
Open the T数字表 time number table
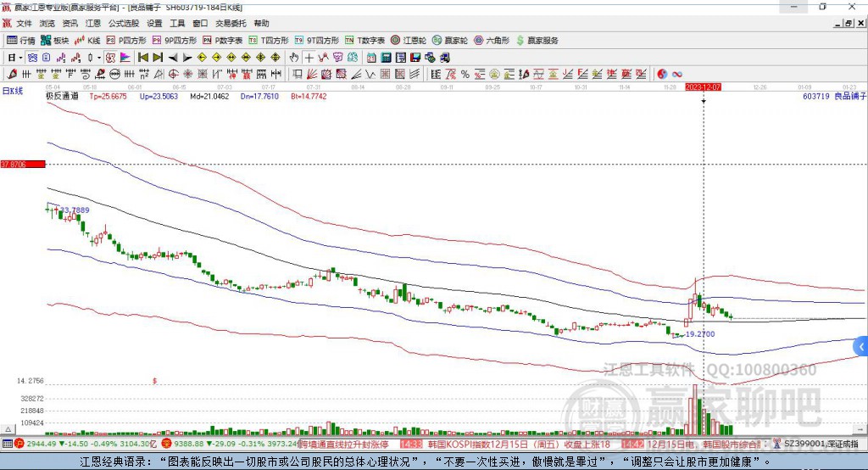point(364,41)
